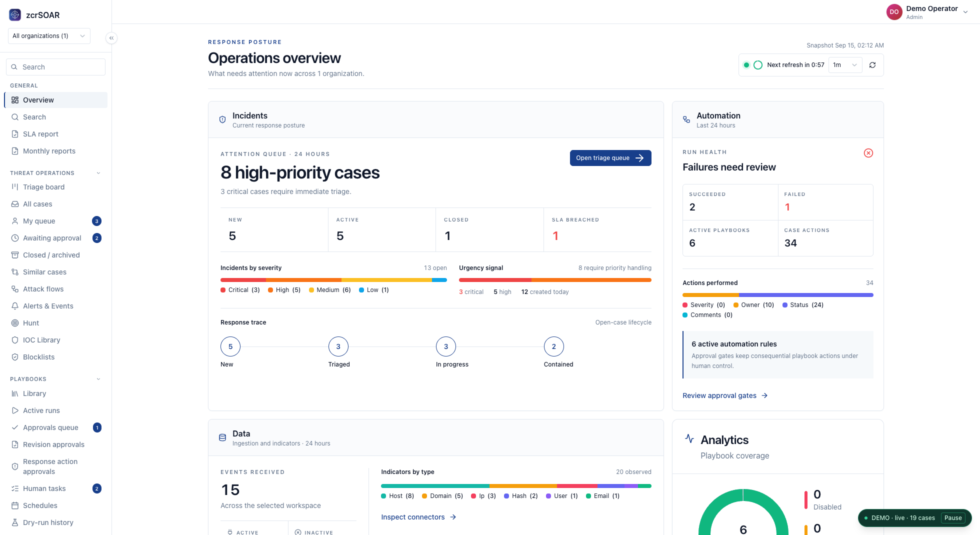The height and width of the screenshot is (535, 980).
Task: Collapse the Threat Operations section
Action: pos(98,173)
